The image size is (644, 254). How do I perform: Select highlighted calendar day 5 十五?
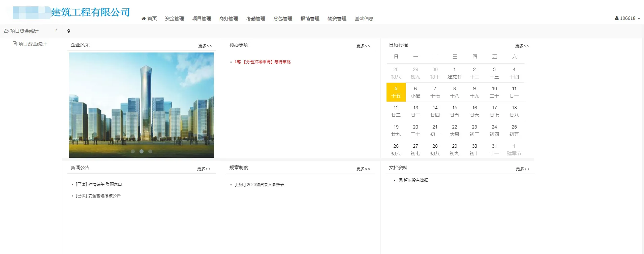[x=396, y=92]
